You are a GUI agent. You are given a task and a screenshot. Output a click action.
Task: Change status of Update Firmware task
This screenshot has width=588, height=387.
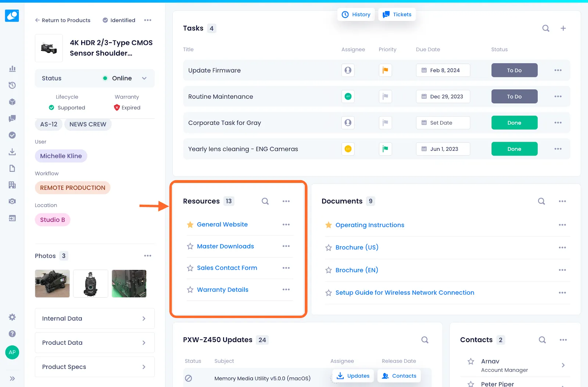tap(514, 70)
